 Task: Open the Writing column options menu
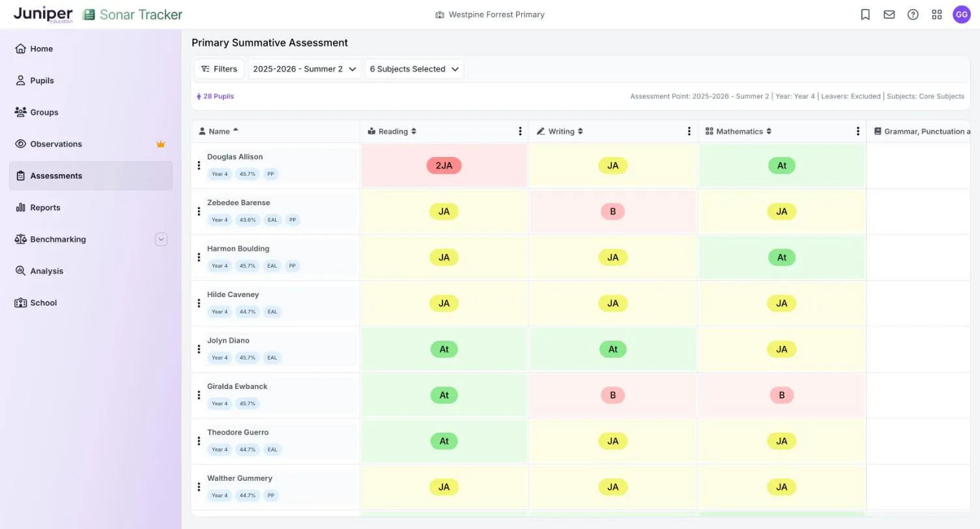tap(689, 132)
